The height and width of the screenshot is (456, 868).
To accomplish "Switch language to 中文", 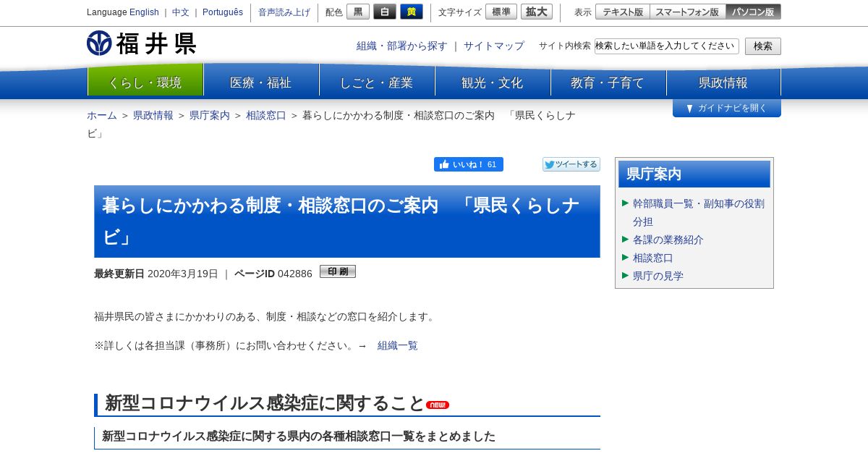I will point(181,12).
